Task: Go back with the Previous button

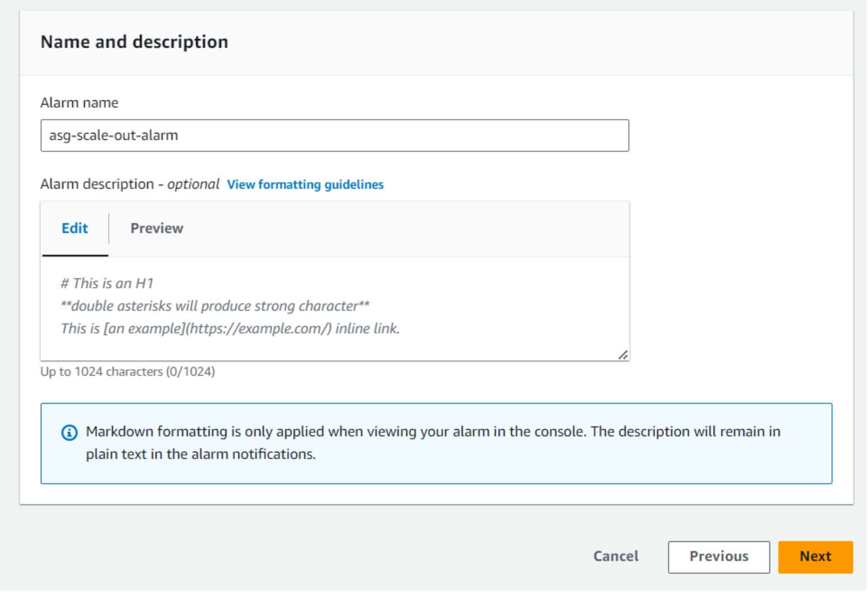Action: point(718,556)
